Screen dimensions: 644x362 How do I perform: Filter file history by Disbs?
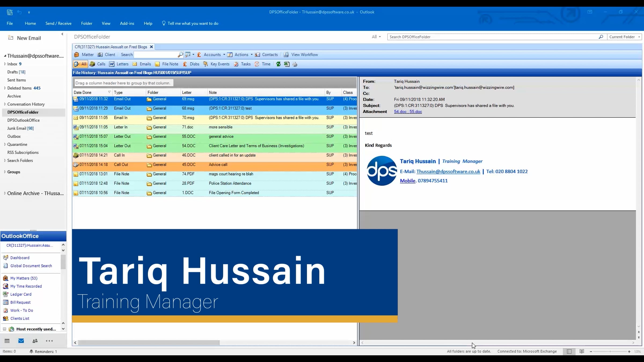coord(191,64)
